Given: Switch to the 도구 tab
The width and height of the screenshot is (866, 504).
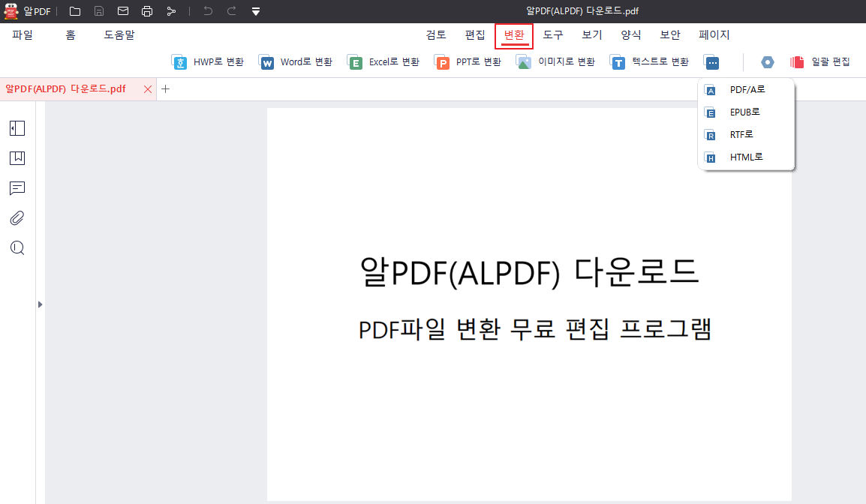Looking at the screenshot, I should (x=553, y=34).
